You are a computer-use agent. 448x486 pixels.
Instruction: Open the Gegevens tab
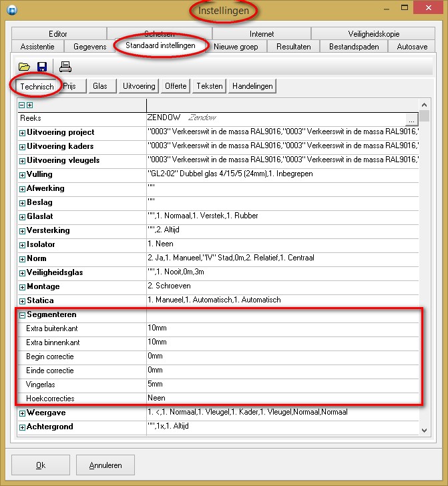[x=89, y=47]
